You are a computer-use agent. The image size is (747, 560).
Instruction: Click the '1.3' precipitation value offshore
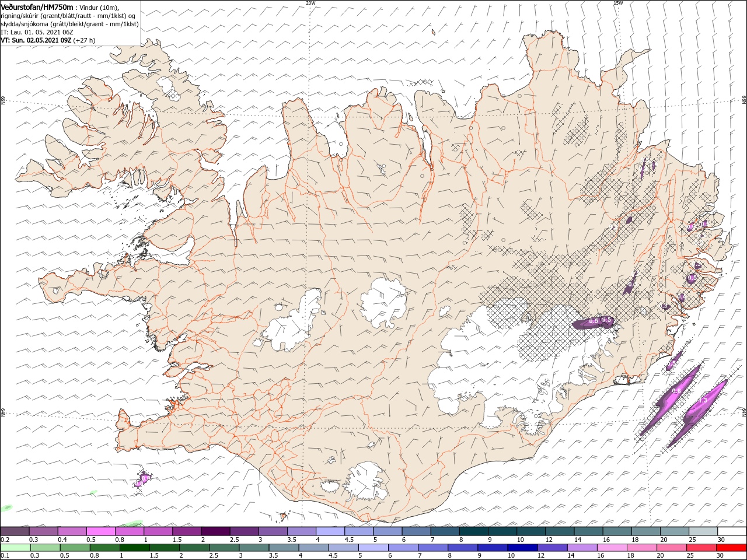pyautogui.click(x=703, y=401)
